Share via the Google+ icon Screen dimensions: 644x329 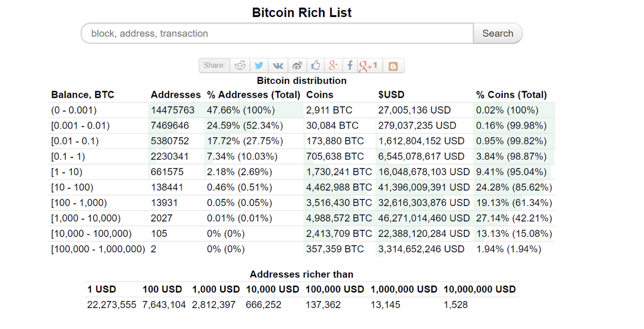point(333,65)
